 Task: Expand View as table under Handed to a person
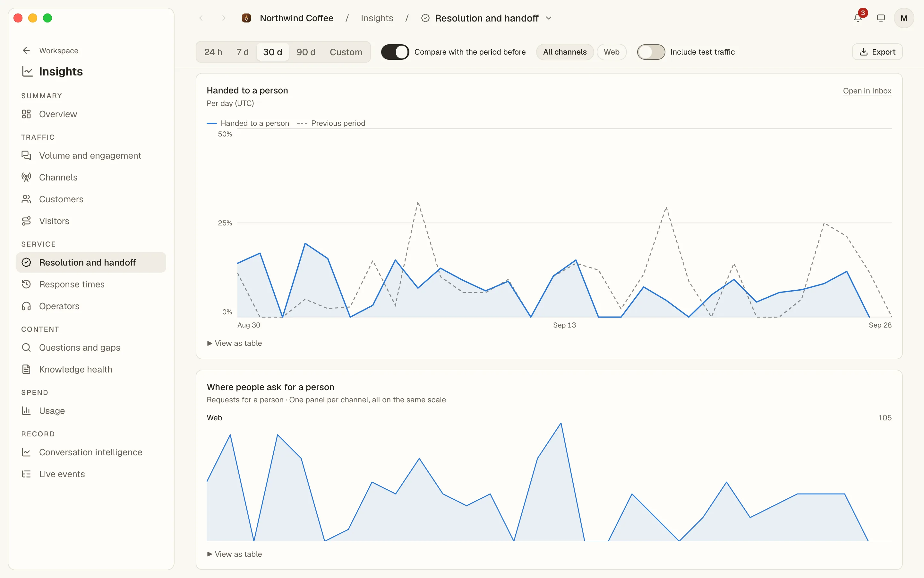(x=235, y=343)
